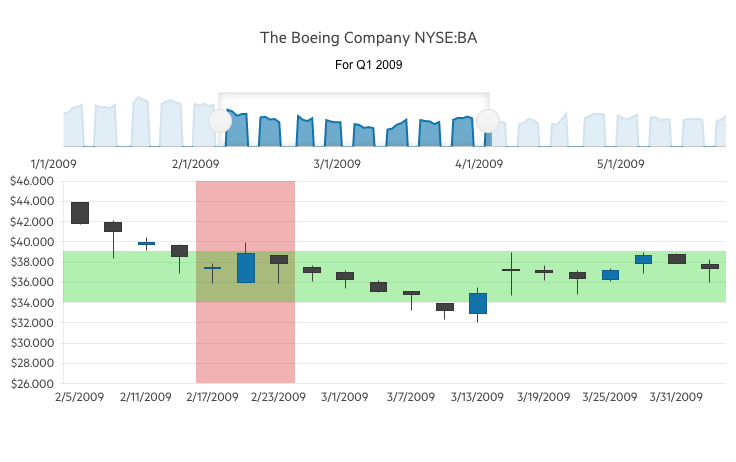
Task: Click the small blue candlestick at 2/11/2009
Action: pyautogui.click(x=146, y=243)
